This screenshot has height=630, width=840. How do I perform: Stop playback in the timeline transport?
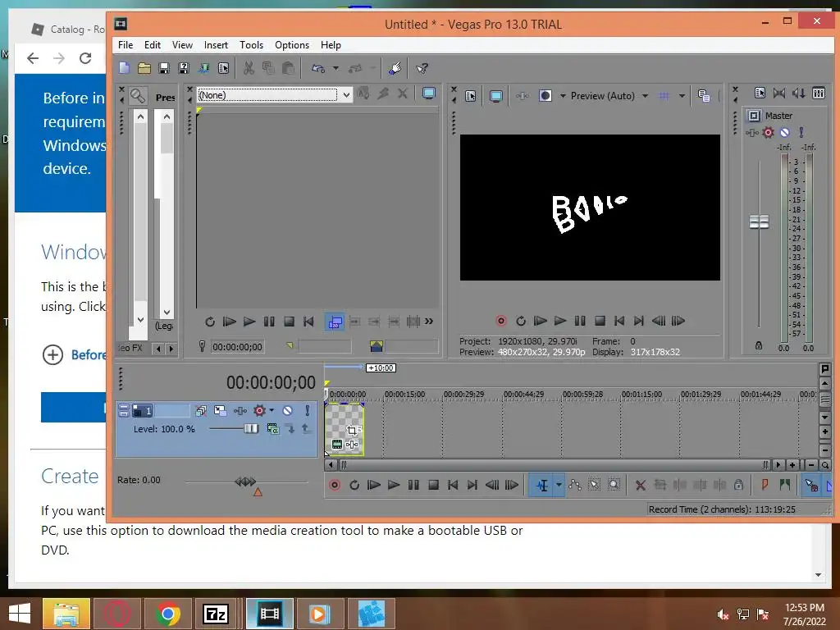pos(433,486)
